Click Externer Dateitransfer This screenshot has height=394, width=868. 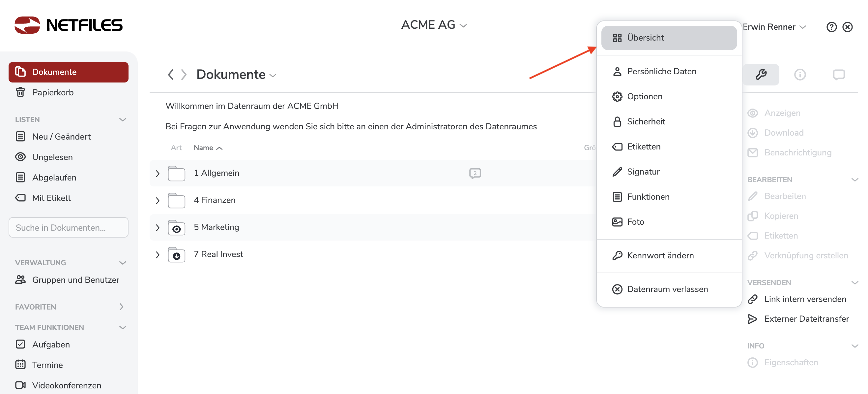[x=806, y=319]
